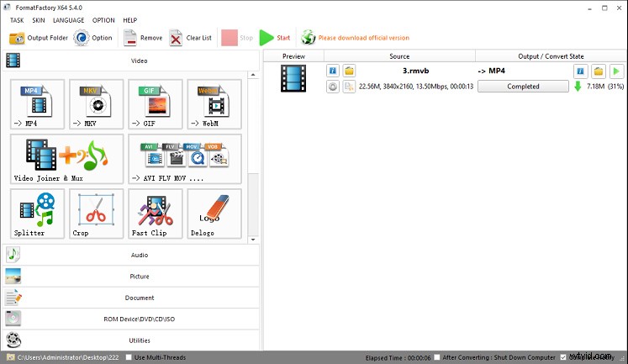Click the '-> MP4' output format text

click(x=492, y=71)
